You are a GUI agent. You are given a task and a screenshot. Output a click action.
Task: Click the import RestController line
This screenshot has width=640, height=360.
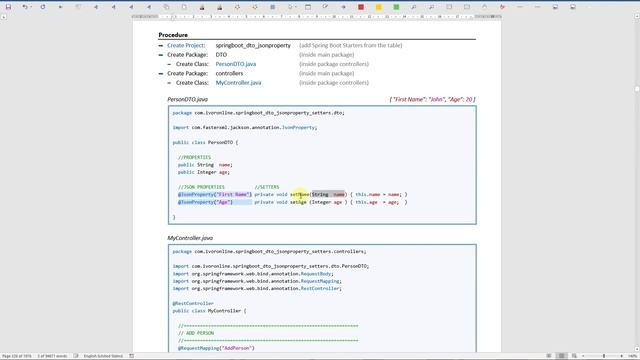pyautogui.click(x=257, y=288)
